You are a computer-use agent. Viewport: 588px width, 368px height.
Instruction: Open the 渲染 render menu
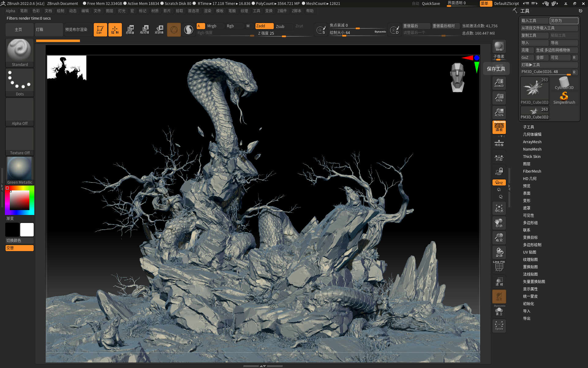[x=207, y=11]
